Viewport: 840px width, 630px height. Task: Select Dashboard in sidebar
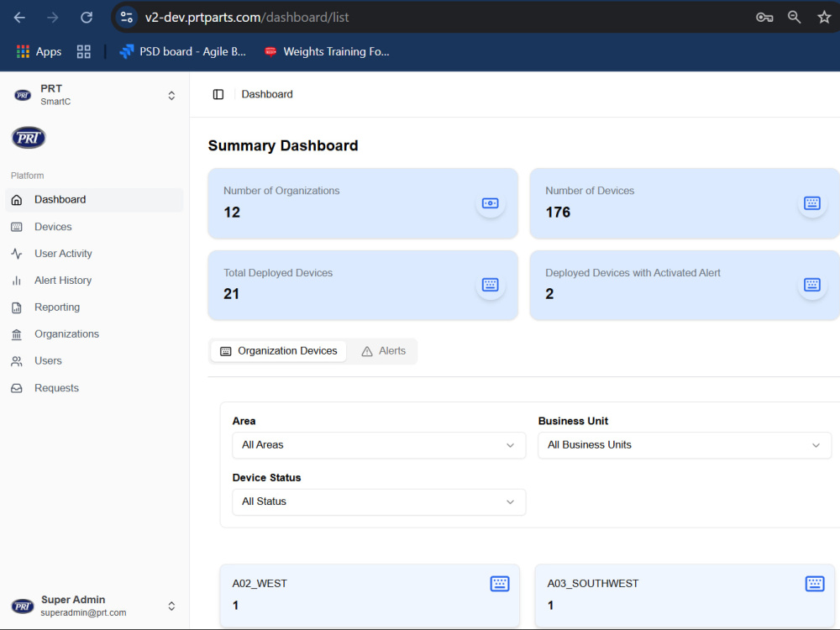94,200
